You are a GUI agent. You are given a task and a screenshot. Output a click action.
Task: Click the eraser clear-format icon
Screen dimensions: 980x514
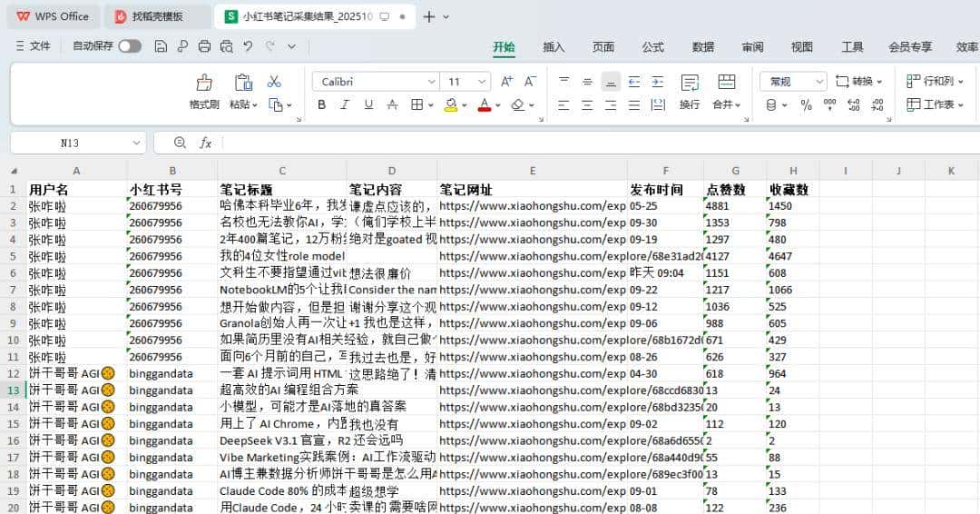click(517, 105)
